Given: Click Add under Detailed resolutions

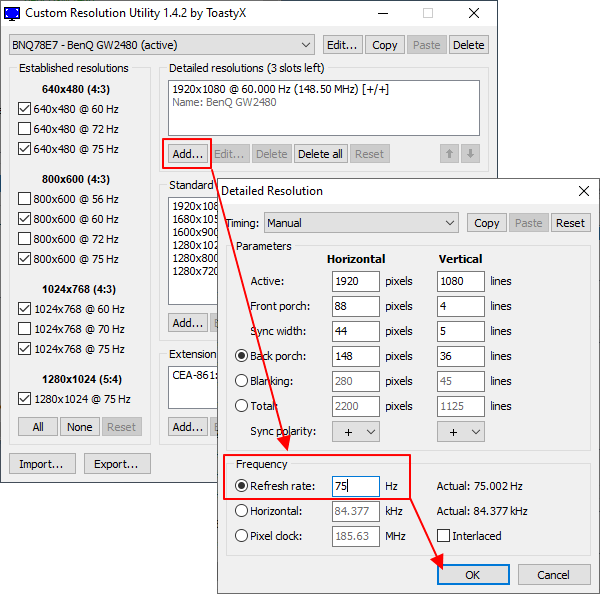Looking at the screenshot, I should click(188, 154).
